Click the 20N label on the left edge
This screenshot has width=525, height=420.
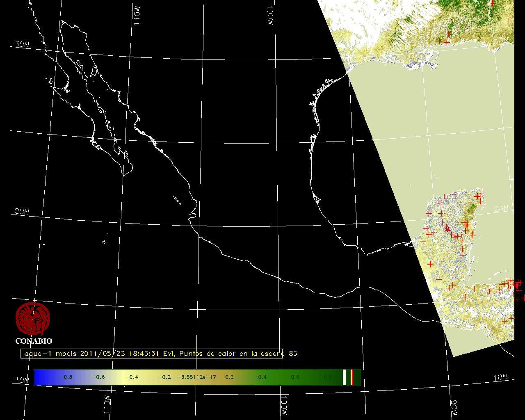tap(22, 212)
